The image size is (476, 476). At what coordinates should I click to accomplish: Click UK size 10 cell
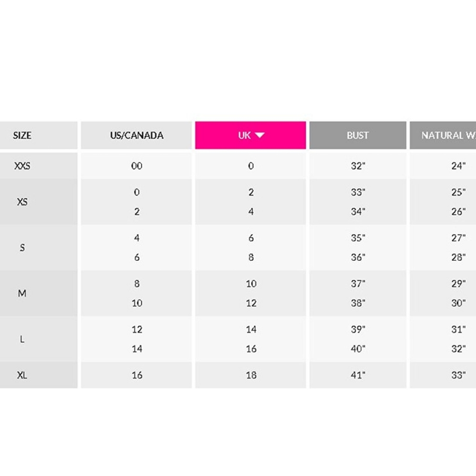pos(251,284)
